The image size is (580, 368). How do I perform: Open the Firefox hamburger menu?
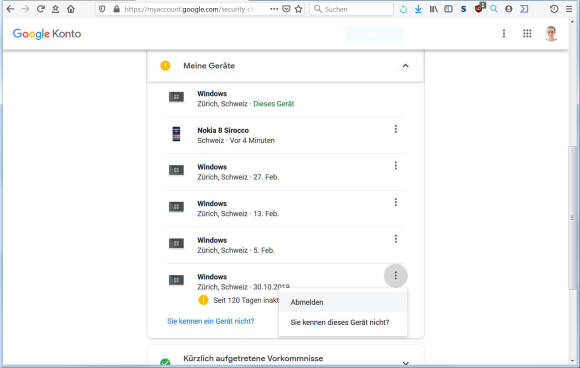pyautogui.click(x=569, y=9)
